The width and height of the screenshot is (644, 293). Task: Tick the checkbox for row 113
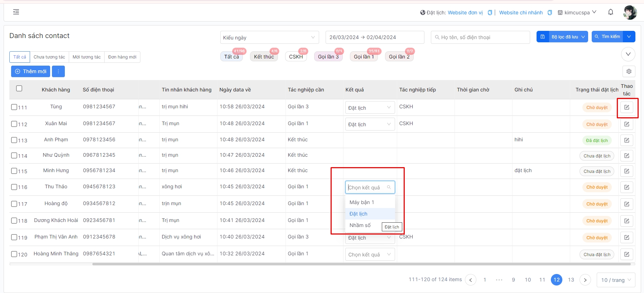coord(14,140)
